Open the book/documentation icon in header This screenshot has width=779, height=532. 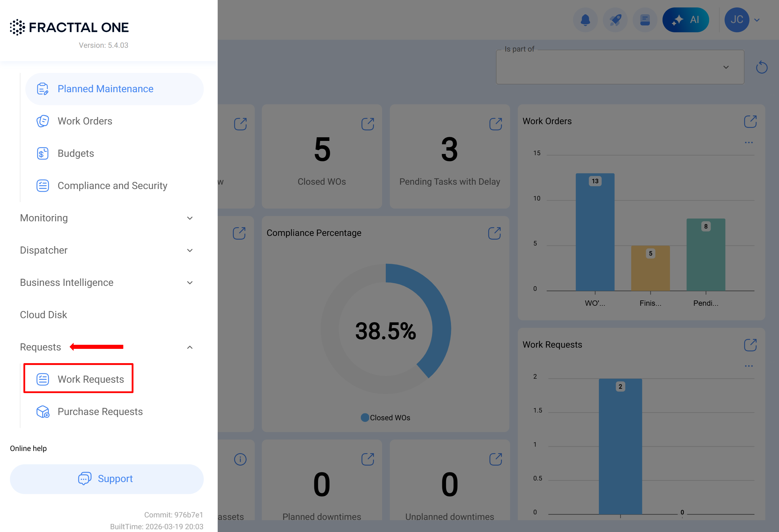point(645,20)
